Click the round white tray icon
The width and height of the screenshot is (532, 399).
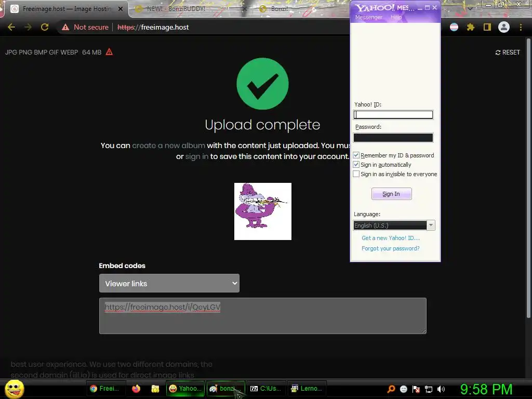click(x=403, y=389)
